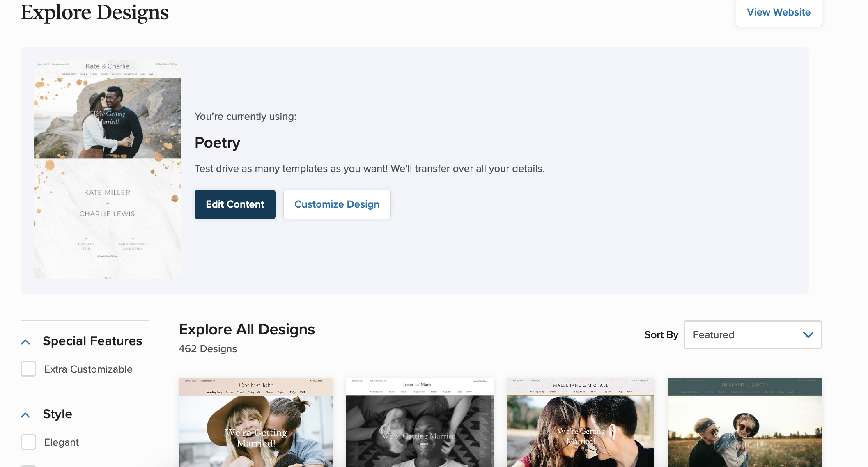Click the Explore All Designs heading
Screen dimensions: 868x467
pos(247,330)
